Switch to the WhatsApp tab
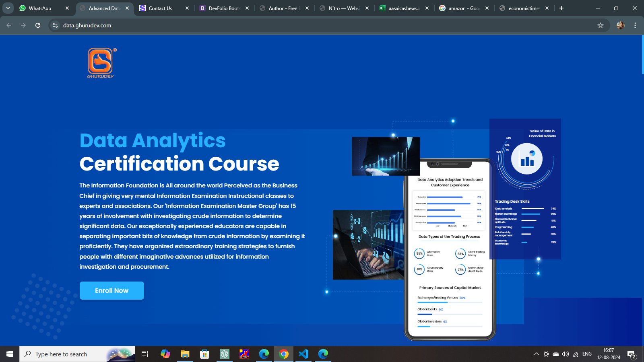This screenshot has width=644, height=362. [x=40, y=8]
